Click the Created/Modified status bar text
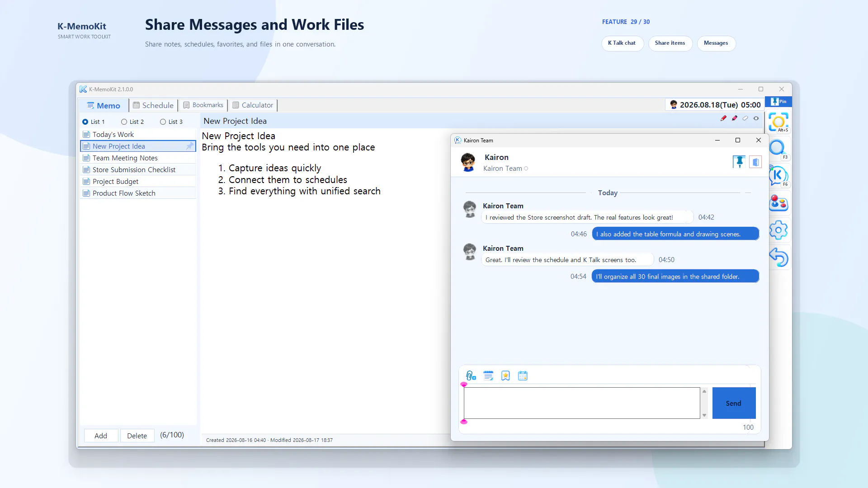Viewport: 868px width, 488px height. (269, 440)
